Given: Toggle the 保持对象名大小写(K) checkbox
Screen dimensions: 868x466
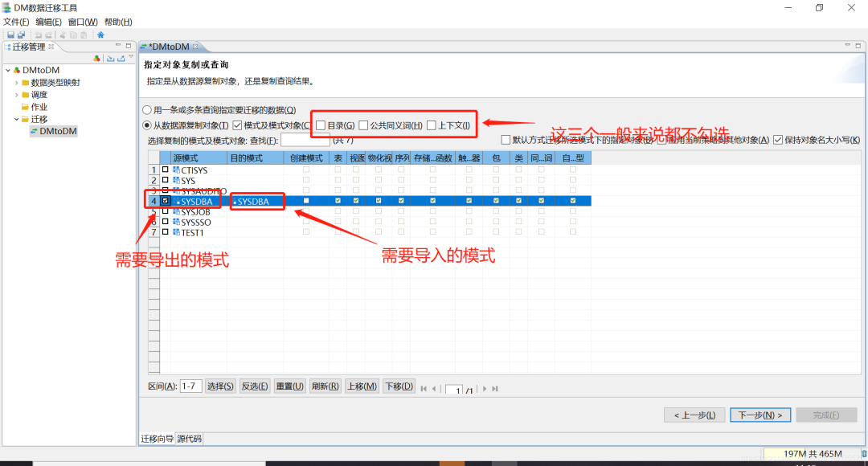Looking at the screenshot, I should pyautogui.click(x=778, y=140).
